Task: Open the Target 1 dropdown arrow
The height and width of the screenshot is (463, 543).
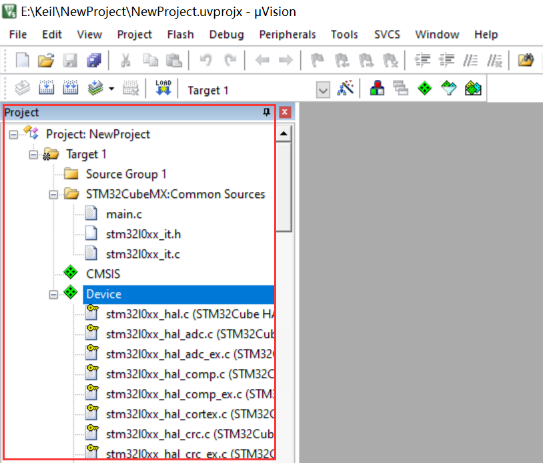Action: click(323, 90)
